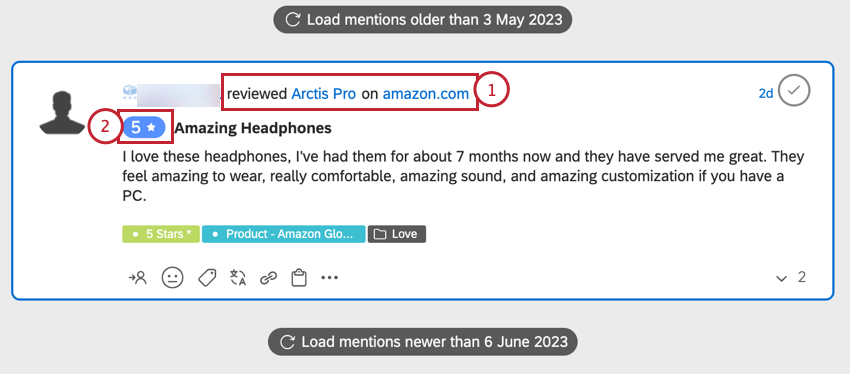Viewport: 850px width, 374px height.
Task: Open the sentiment face icon
Action: point(172,278)
